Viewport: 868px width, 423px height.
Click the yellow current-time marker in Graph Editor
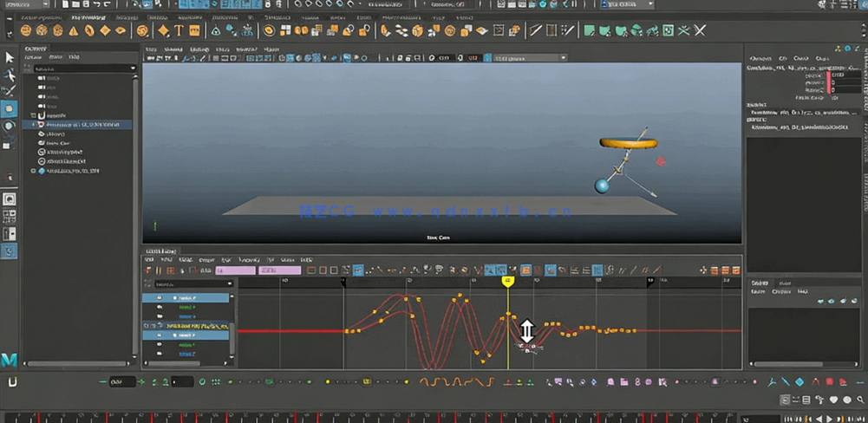tap(508, 281)
